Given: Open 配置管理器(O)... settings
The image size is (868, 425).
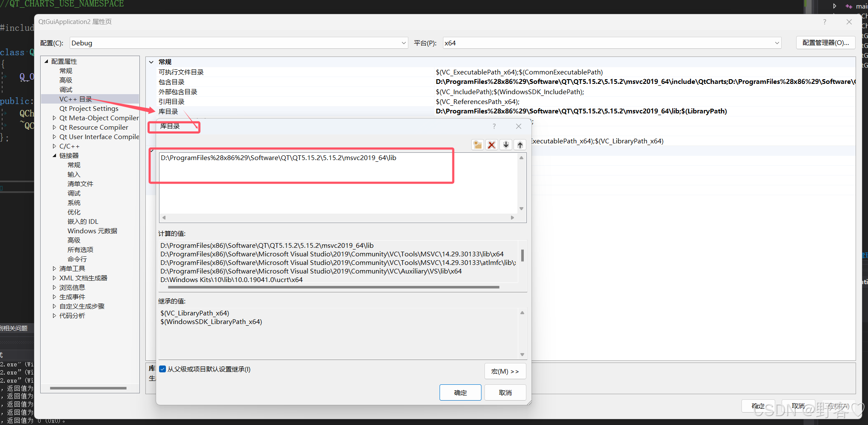Looking at the screenshot, I should click(x=825, y=42).
